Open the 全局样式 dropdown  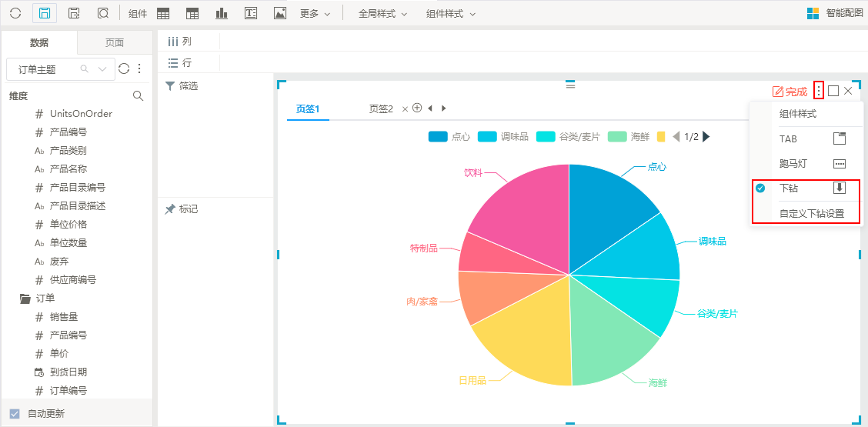[382, 14]
